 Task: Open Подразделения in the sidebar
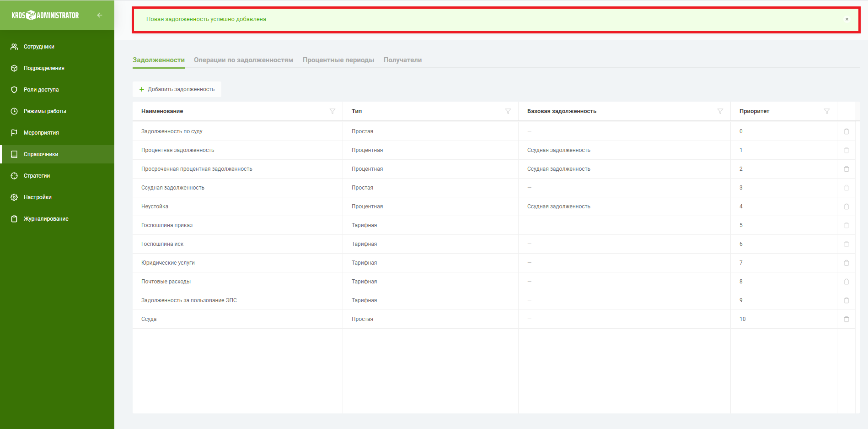57,68
